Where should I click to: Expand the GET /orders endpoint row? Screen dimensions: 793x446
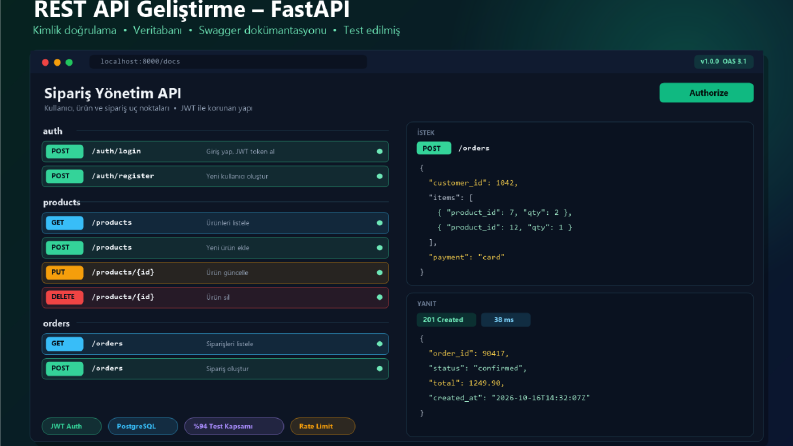215,343
